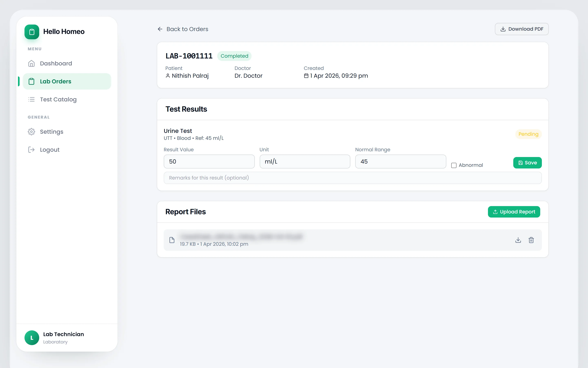Go to Settings

coord(67,132)
